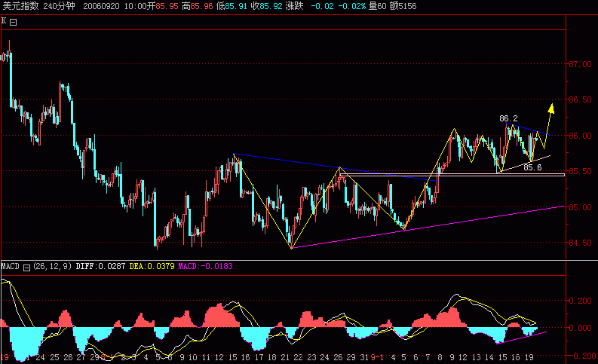Click the 85.6 annotation label on chart
This screenshot has width=598, height=364.
(x=532, y=167)
